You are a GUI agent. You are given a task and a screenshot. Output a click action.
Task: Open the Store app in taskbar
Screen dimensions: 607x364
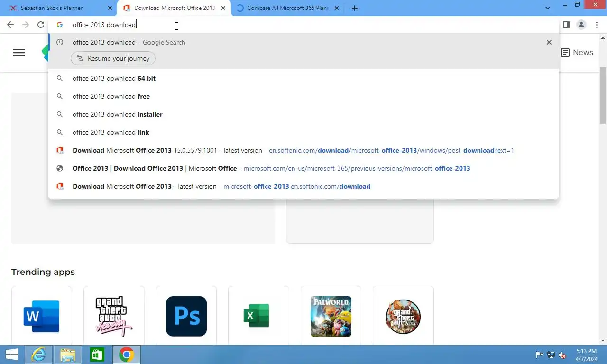(x=97, y=355)
